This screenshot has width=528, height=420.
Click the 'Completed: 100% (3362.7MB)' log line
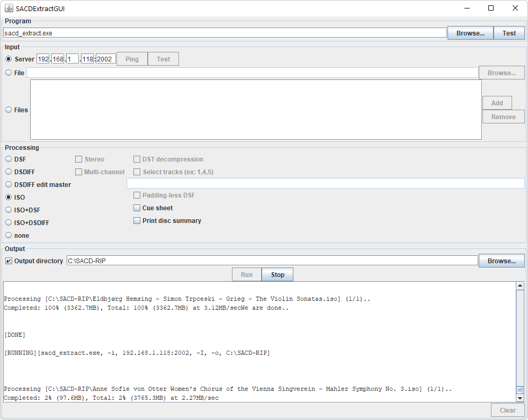[x=146, y=308]
